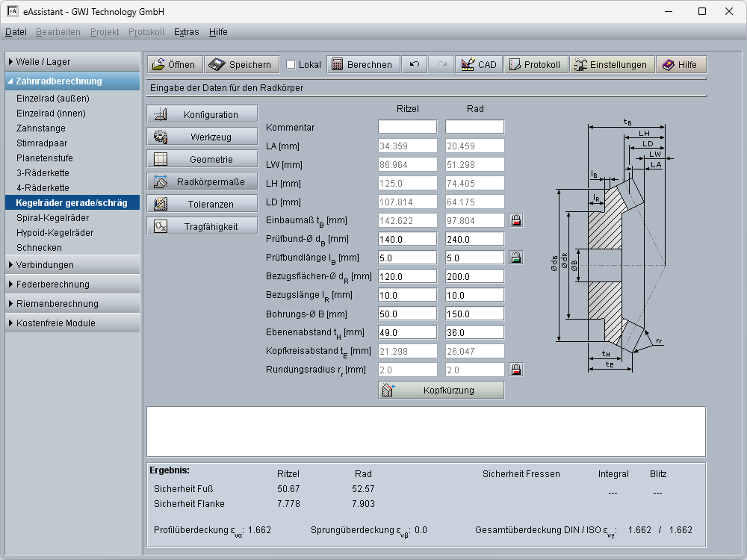This screenshot has height=560, width=747.
Task: Toggle the green lock beside Prüfbundlänge
Action: [516, 258]
